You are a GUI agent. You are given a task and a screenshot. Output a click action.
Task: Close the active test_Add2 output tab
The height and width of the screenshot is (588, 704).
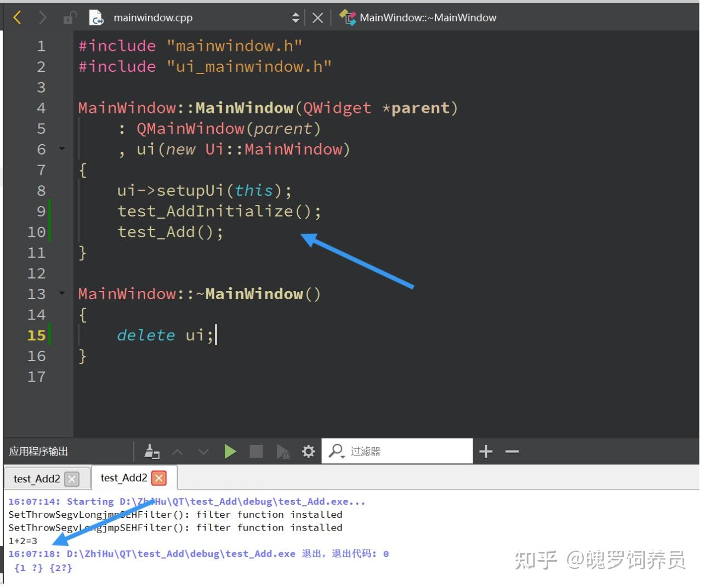[x=158, y=477]
